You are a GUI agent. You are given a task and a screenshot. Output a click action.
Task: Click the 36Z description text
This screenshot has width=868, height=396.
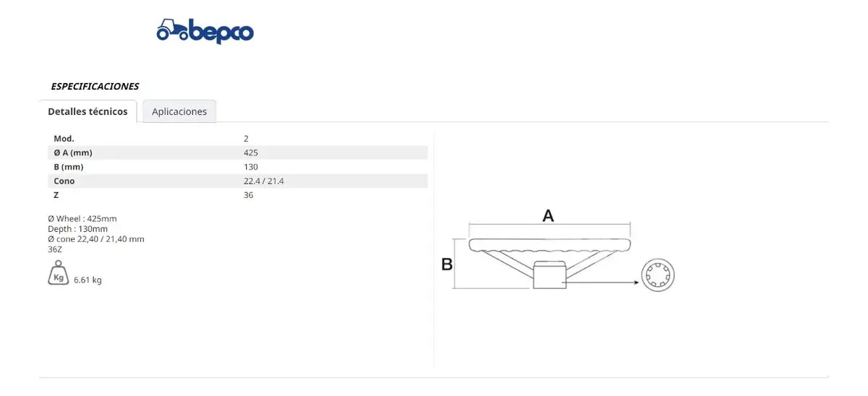pos(55,249)
